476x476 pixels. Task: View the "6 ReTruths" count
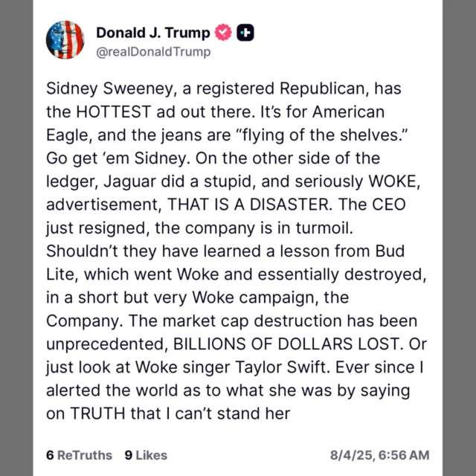pyautogui.click(x=79, y=454)
